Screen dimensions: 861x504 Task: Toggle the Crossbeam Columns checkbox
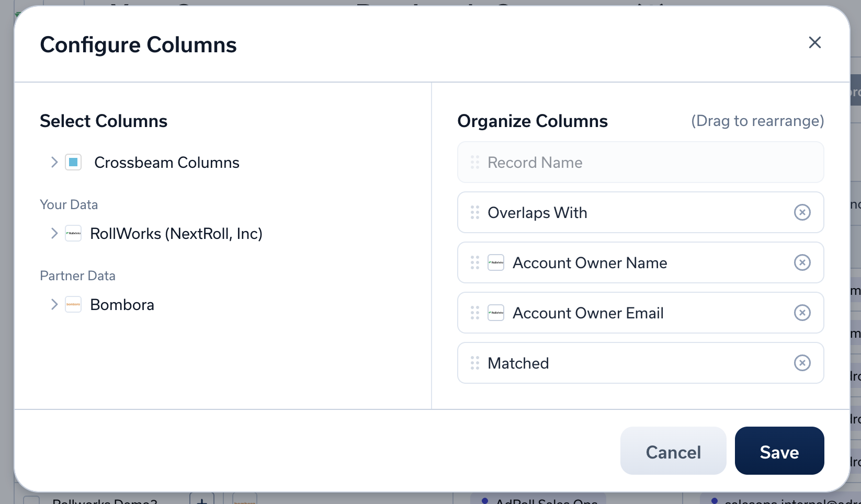pyautogui.click(x=73, y=162)
